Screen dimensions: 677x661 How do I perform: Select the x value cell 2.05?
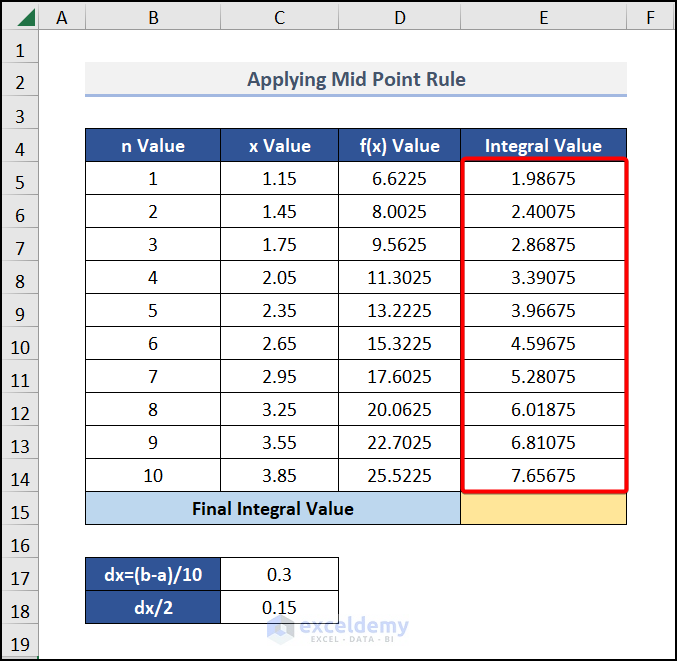[279, 278]
